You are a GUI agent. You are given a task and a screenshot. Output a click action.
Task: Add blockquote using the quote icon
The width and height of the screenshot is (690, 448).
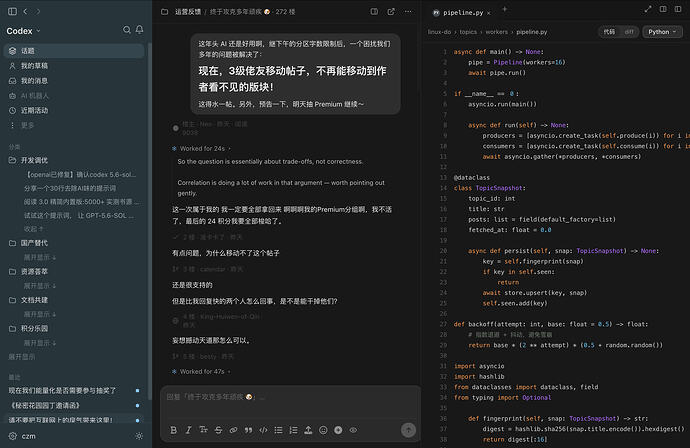click(x=248, y=430)
